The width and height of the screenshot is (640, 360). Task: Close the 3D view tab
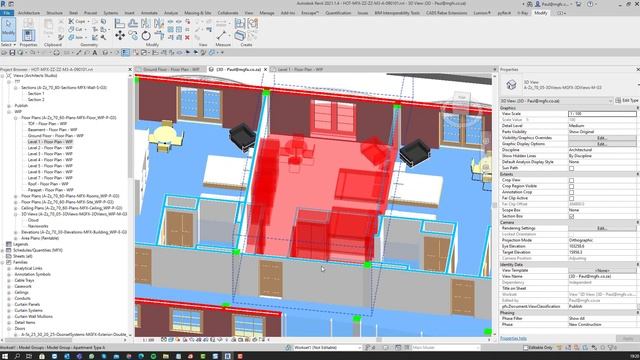265,69
